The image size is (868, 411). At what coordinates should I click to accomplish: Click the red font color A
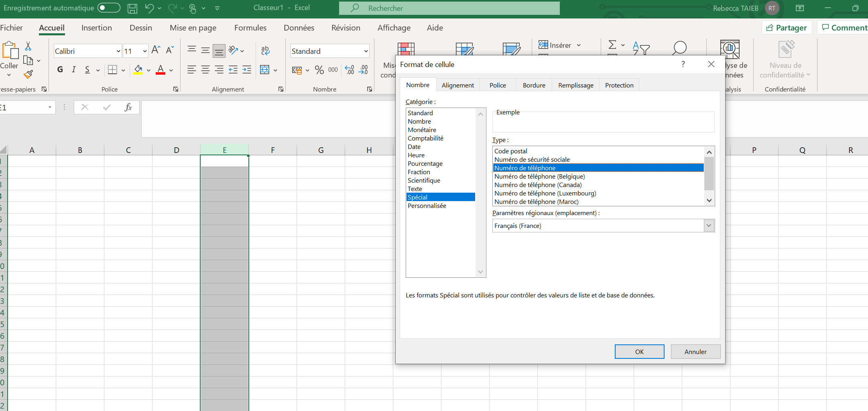tap(161, 70)
